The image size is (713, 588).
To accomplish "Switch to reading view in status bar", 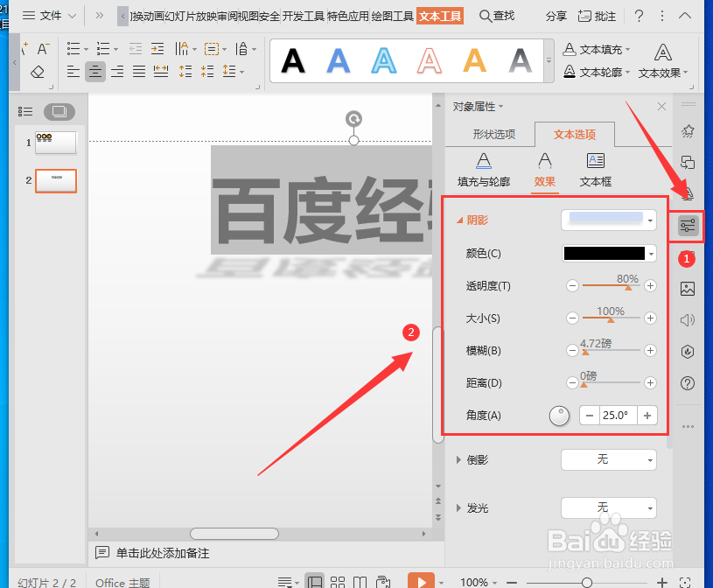I will pos(360,582).
